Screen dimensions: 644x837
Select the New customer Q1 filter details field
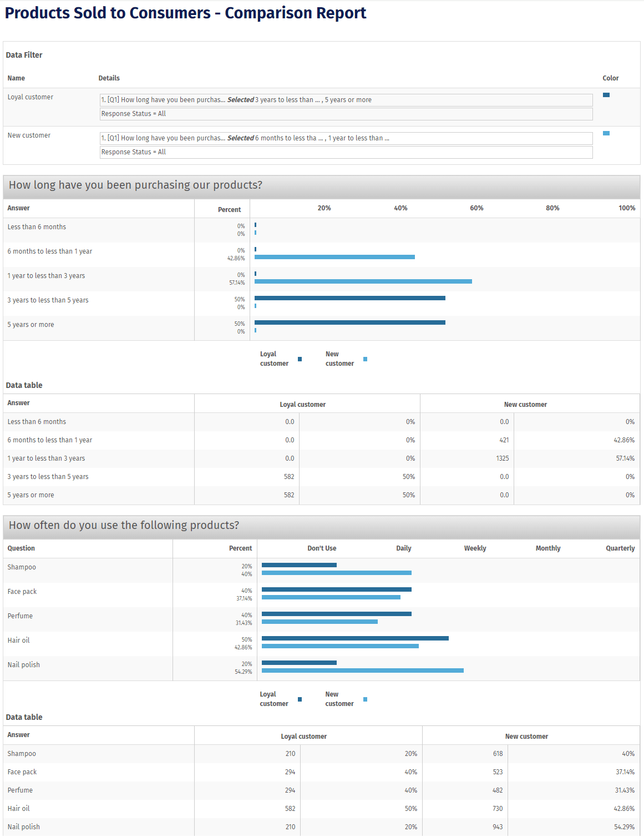tap(346, 138)
